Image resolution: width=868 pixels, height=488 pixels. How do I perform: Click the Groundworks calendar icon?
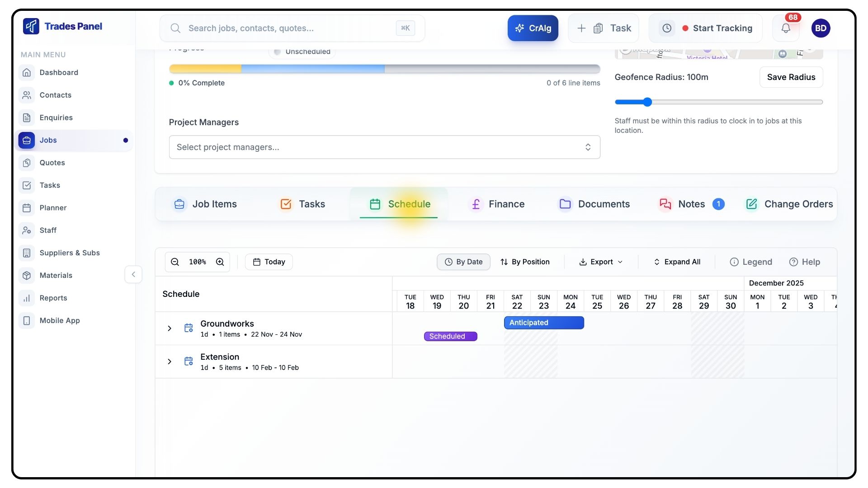189,328
